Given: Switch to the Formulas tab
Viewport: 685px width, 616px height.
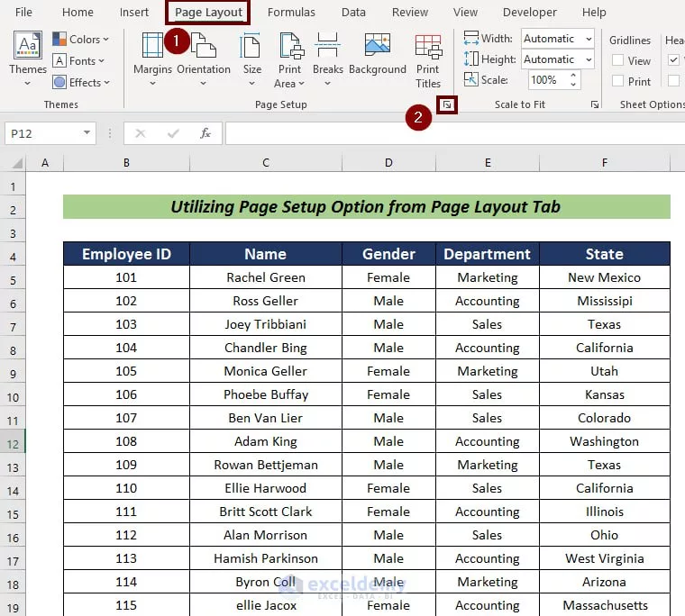Looking at the screenshot, I should point(291,13).
